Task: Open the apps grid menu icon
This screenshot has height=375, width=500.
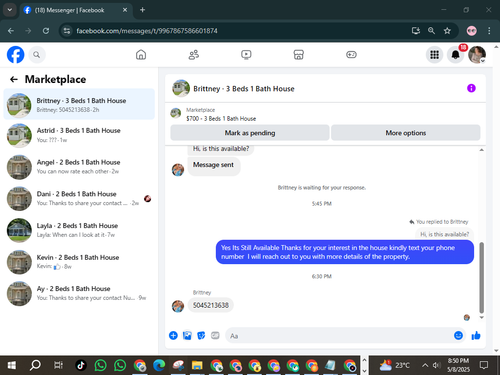Action: [434, 55]
